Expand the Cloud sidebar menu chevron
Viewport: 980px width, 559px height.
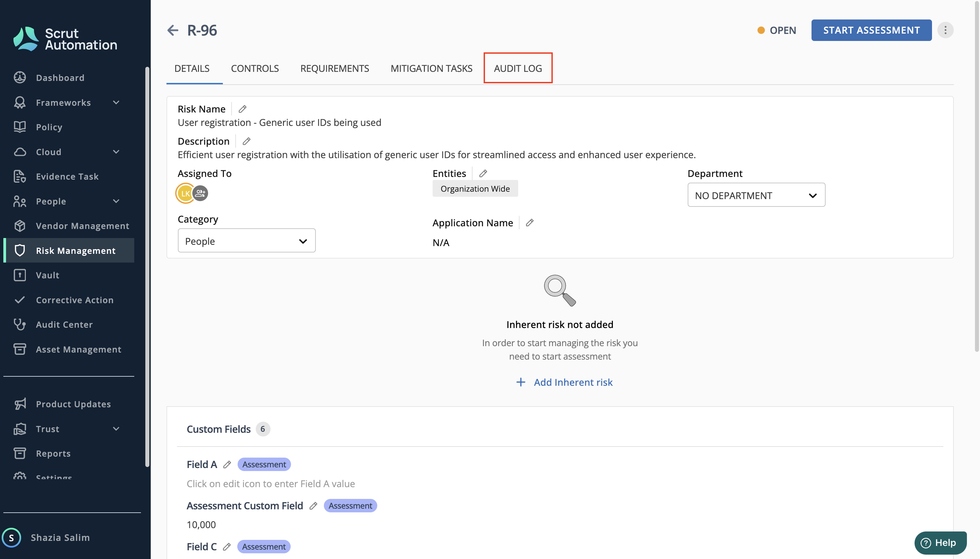116,152
